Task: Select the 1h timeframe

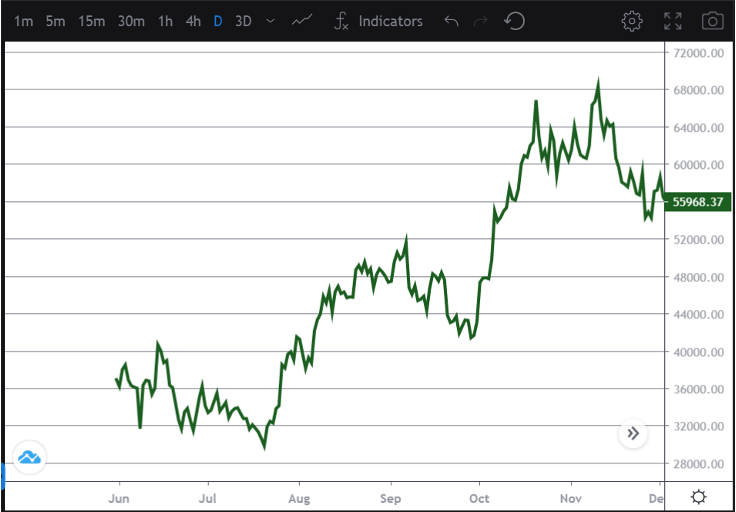Action: tap(165, 21)
